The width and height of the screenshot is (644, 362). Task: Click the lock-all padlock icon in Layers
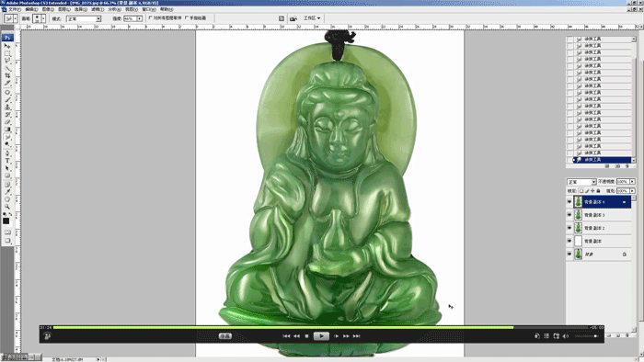(598, 190)
